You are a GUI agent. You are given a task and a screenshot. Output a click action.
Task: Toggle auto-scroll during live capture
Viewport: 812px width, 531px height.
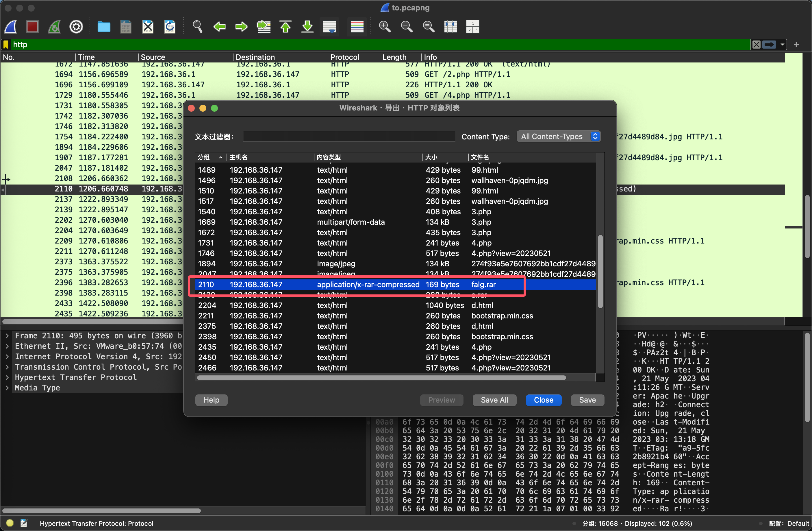[x=329, y=27]
